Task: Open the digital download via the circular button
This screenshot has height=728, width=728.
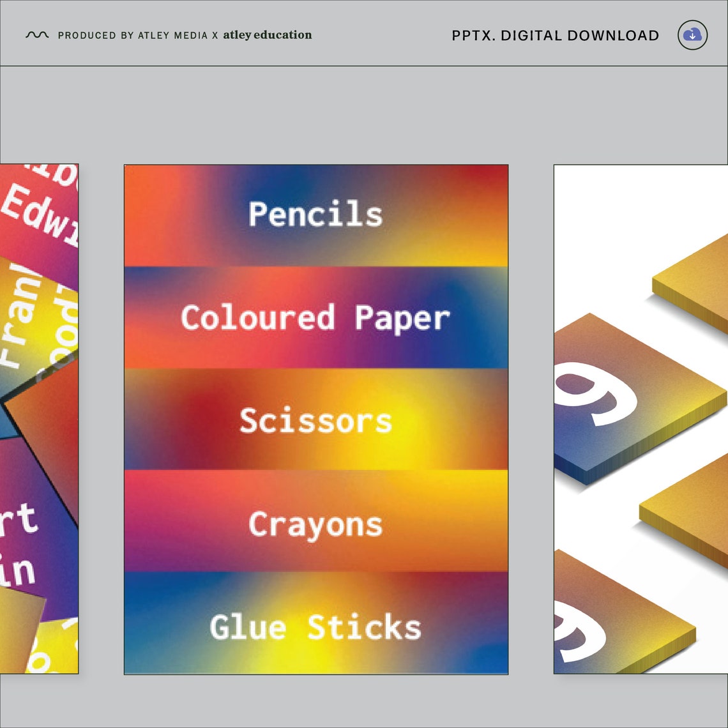Action: tap(692, 35)
